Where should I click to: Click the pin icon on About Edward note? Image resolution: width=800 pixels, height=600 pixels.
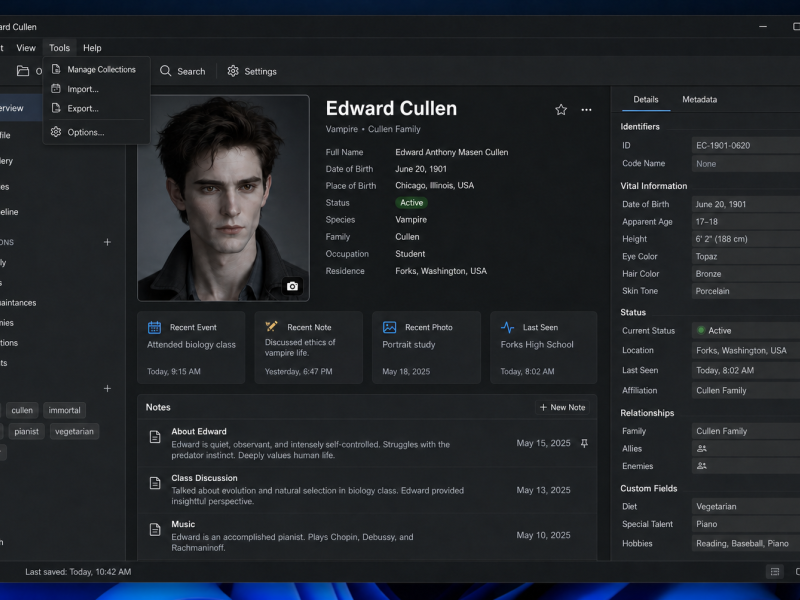[584, 443]
